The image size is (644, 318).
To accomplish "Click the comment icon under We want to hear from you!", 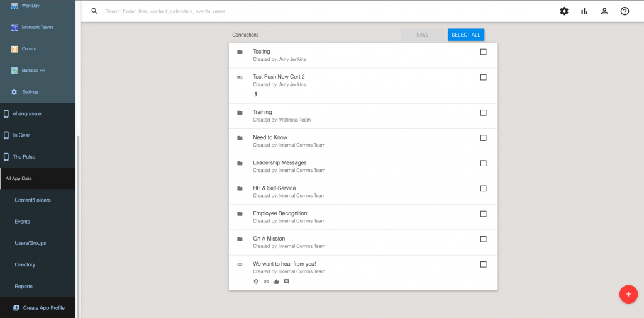I will point(286,281).
